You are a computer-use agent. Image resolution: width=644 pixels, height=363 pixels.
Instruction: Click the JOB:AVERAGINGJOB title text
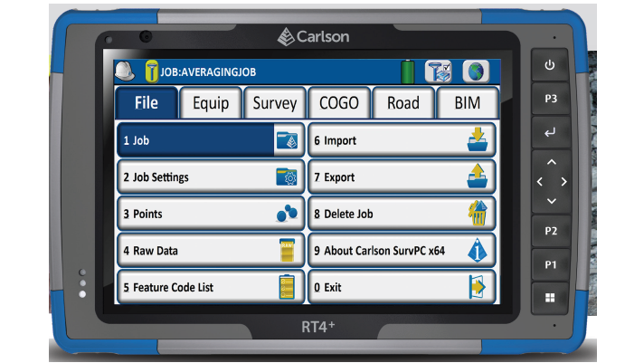[208, 72]
